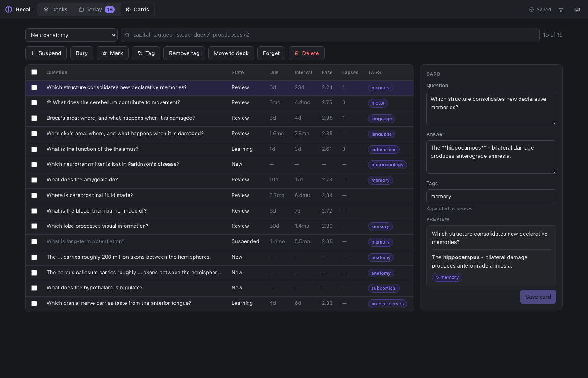Click the trash icon on Delete
Image resolution: width=588 pixels, height=378 pixels.
[x=297, y=53]
